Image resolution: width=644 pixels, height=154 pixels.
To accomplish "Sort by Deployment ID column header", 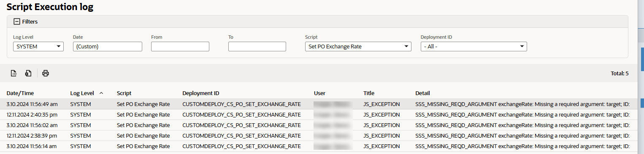I will pos(201,93).
